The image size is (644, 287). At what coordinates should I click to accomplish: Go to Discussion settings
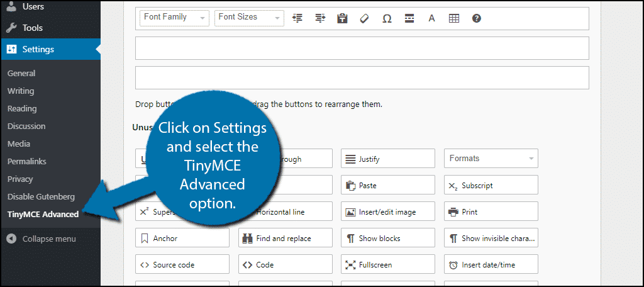pos(26,127)
